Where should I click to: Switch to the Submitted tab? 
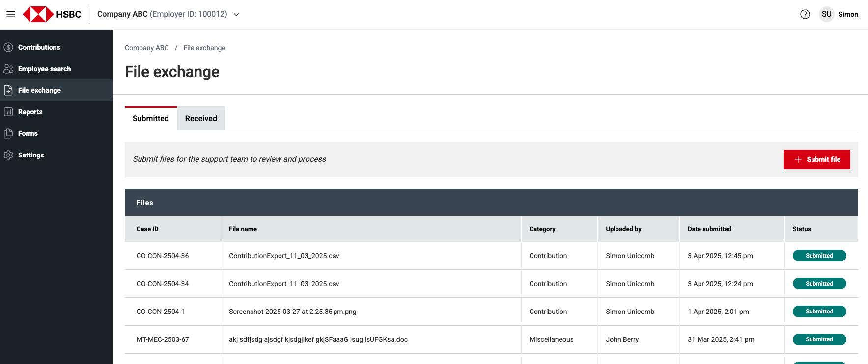pos(151,118)
